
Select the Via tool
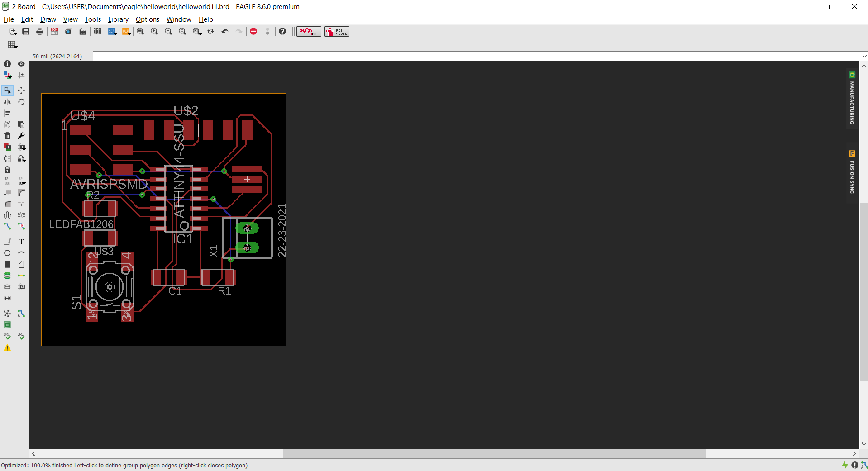tap(7, 276)
